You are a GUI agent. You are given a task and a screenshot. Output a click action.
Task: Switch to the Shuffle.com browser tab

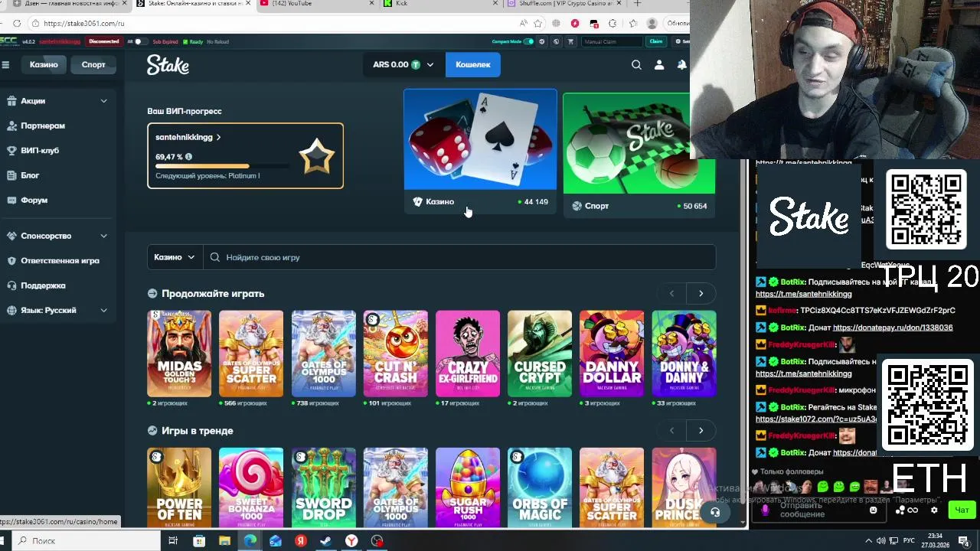click(x=564, y=4)
